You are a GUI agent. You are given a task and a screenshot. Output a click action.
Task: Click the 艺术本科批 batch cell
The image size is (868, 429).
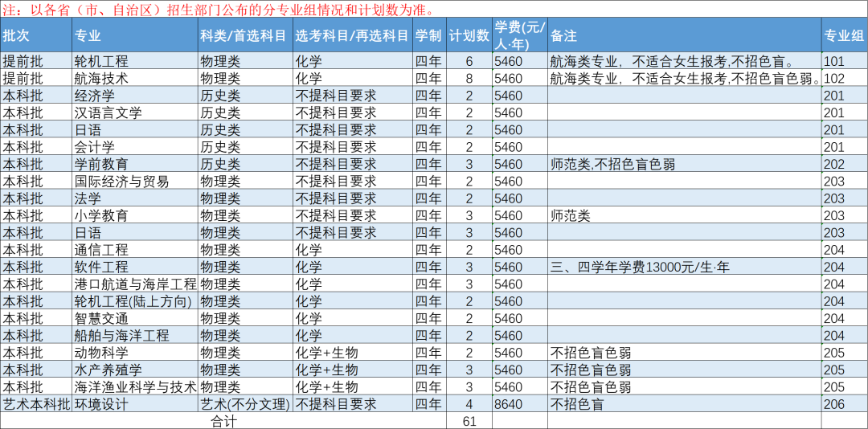36,404
